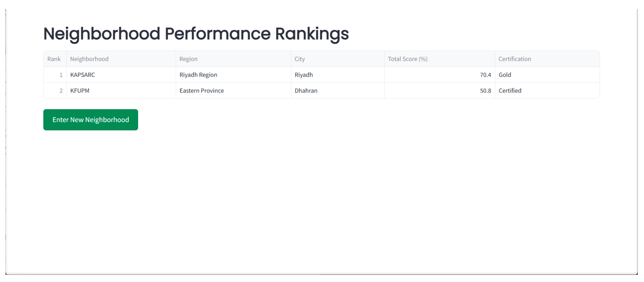Select the KFUPM neighborhood cell
The height and width of the screenshot is (282, 644).
point(80,90)
